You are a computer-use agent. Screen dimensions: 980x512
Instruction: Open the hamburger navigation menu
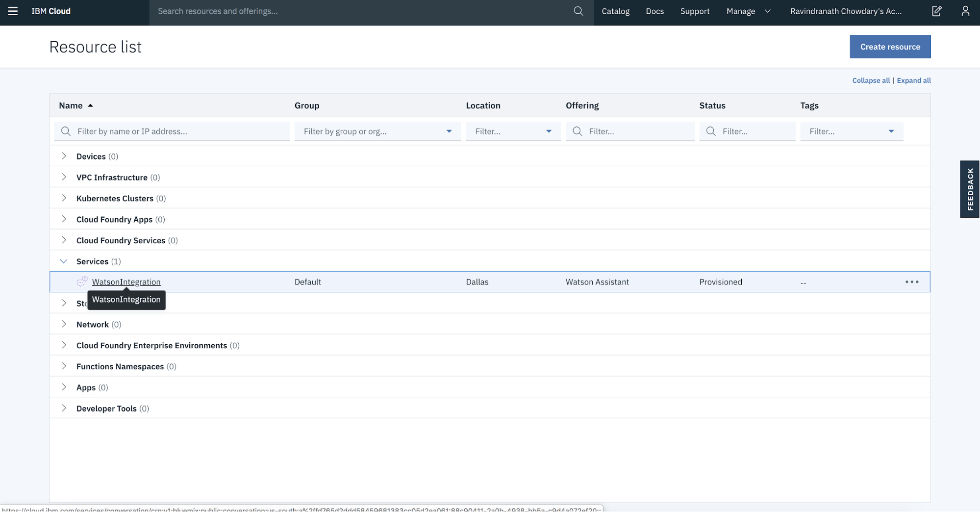point(13,11)
